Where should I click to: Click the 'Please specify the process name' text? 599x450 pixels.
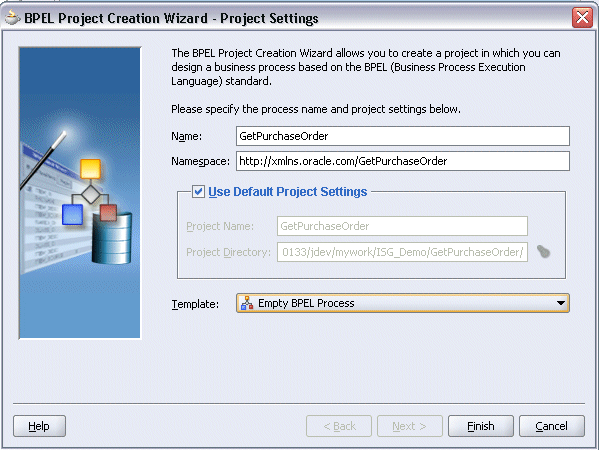pos(316,109)
